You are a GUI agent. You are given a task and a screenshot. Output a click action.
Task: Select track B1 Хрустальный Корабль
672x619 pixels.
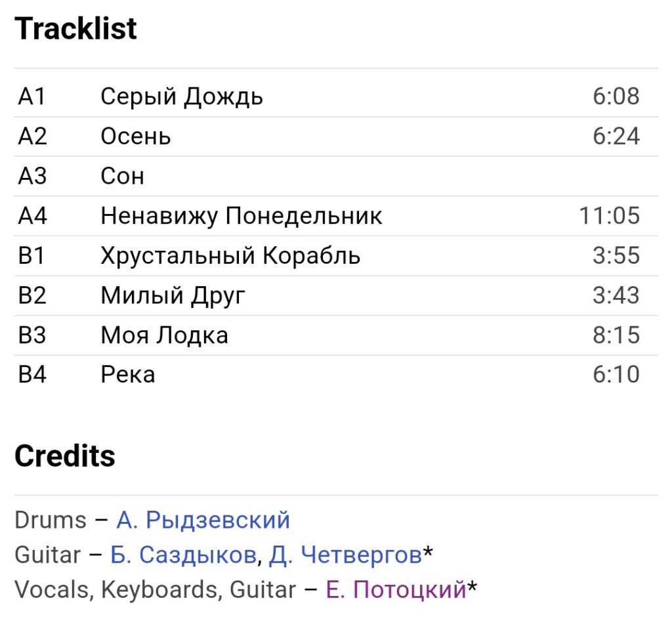[x=336, y=255]
